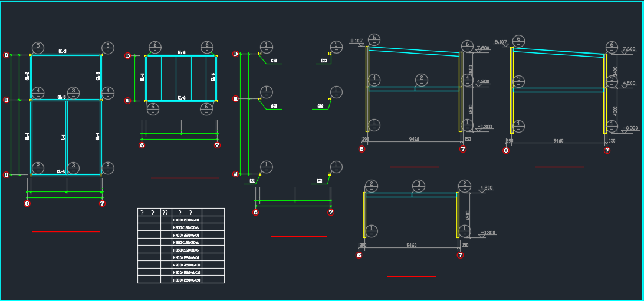Select detail bubble 3 on the B1 beam midpoint
Screen dimensions: 644x301
[x=74, y=92]
